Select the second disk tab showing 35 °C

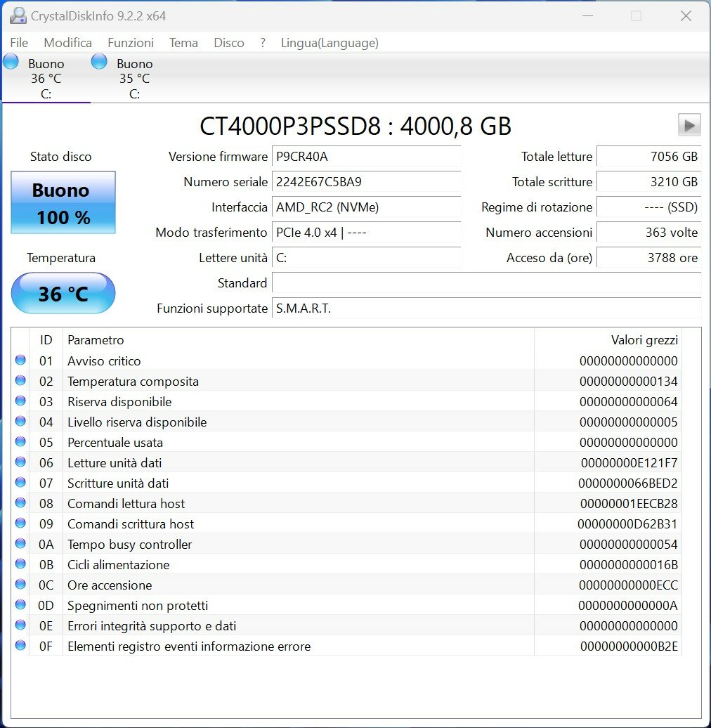tap(135, 77)
